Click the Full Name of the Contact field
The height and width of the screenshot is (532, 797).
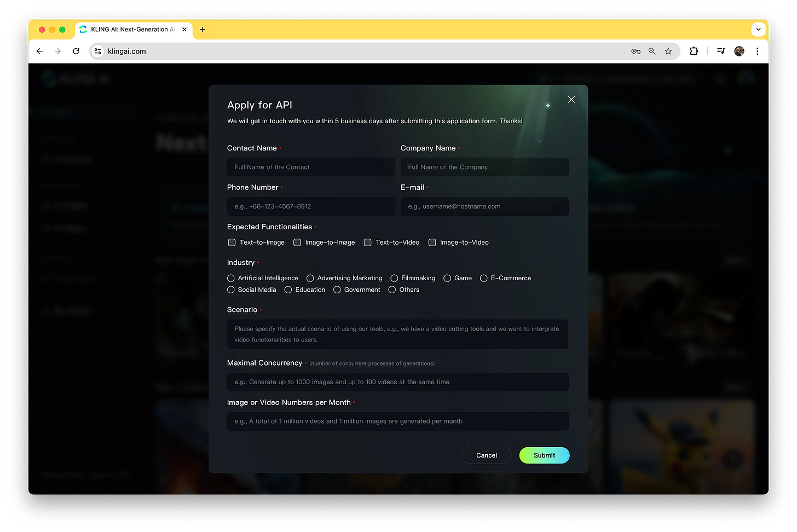[x=311, y=167]
